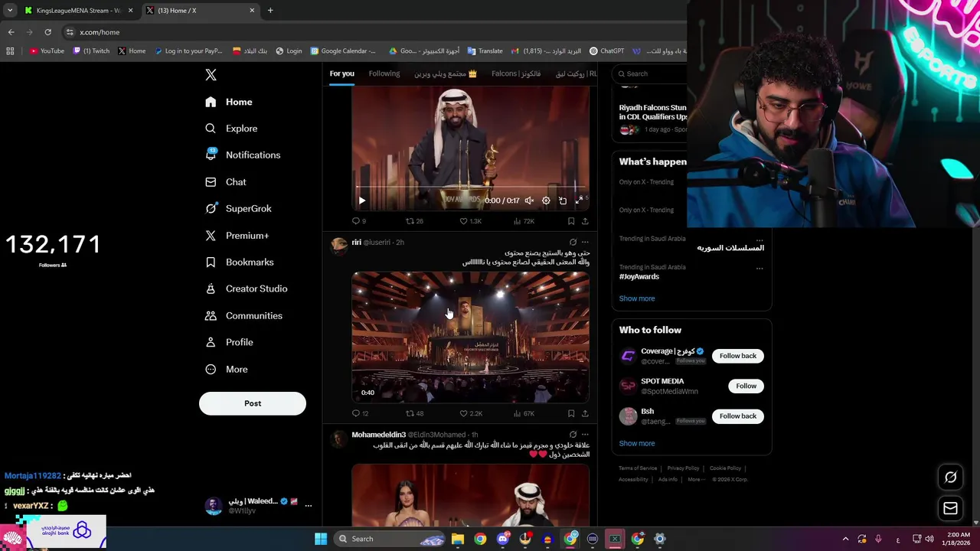Open the Windows Start menu
The image size is (980, 551).
coord(321,539)
